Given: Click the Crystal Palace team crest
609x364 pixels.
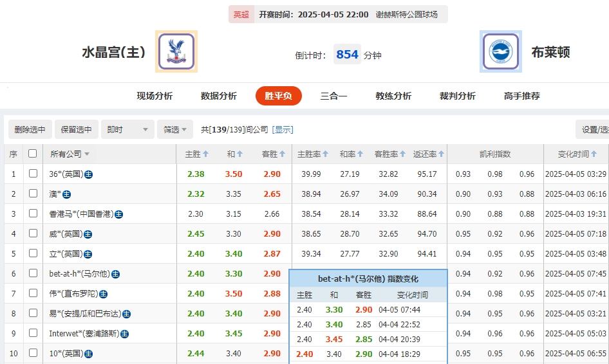Looking at the screenshot, I should tap(176, 51).
